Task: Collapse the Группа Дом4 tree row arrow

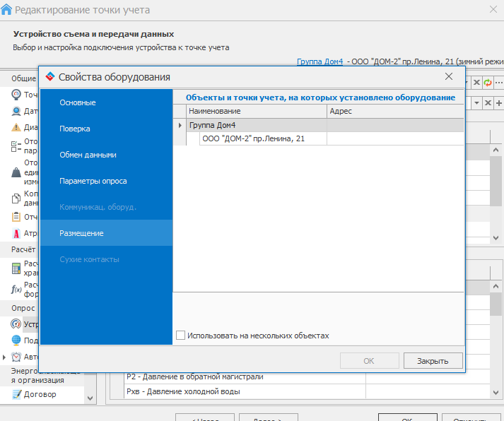Action: click(x=180, y=125)
